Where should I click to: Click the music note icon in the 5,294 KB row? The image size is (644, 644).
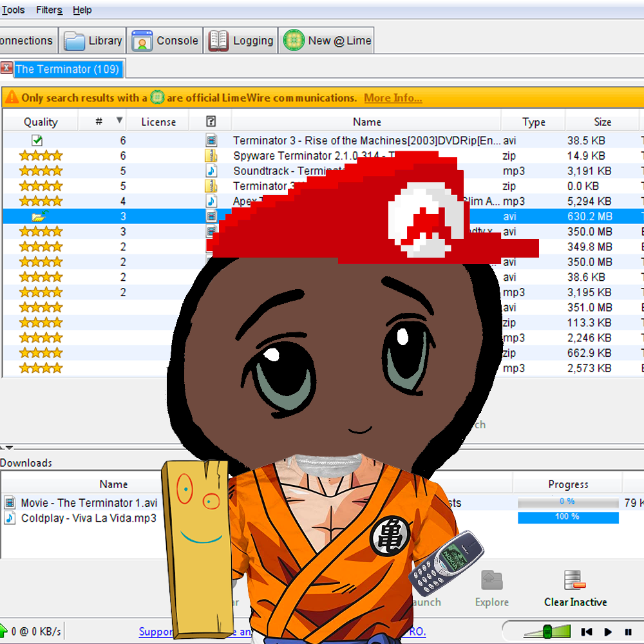point(211,201)
